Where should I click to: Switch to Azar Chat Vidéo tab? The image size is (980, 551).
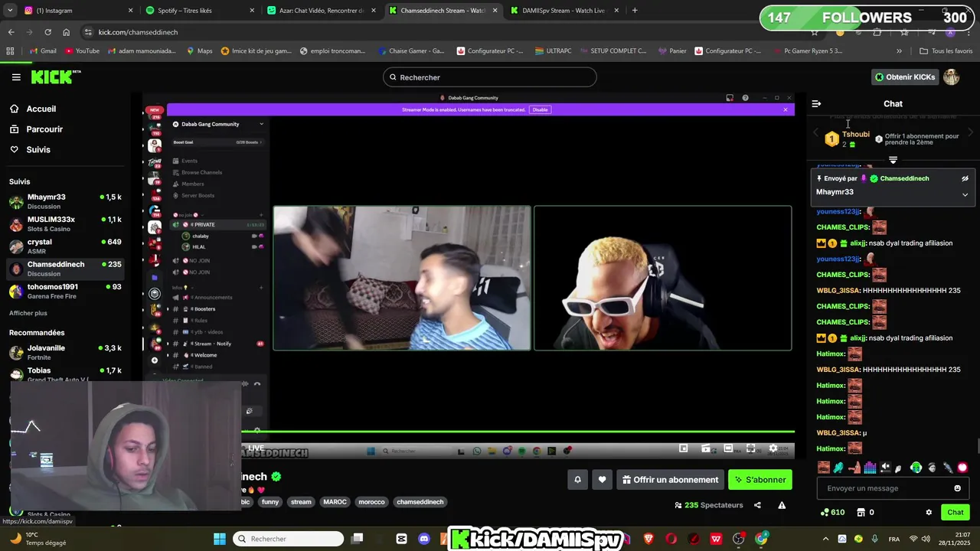tap(322, 11)
